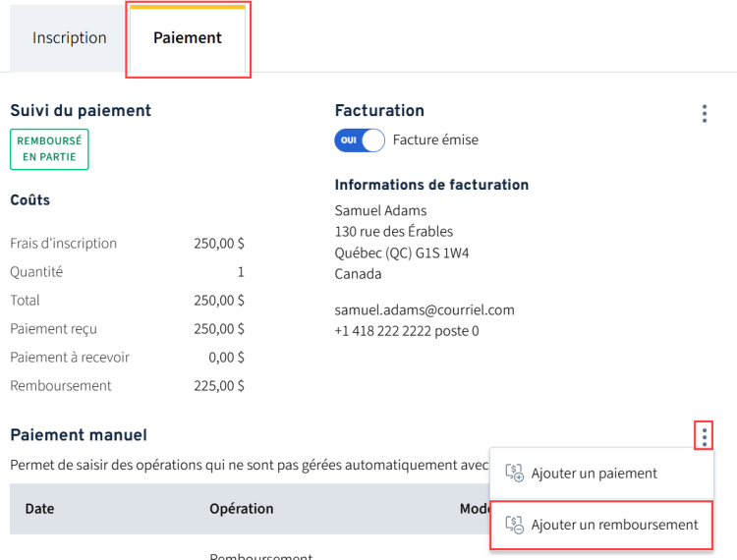Choose Ajouter un paiement from the menu
Image resolution: width=737 pixels, height=560 pixels.
tap(594, 474)
